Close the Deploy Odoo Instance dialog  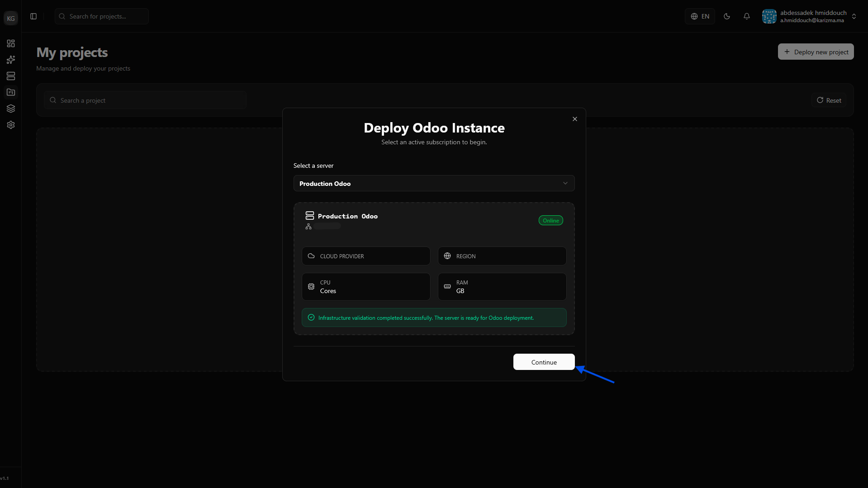(x=575, y=119)
